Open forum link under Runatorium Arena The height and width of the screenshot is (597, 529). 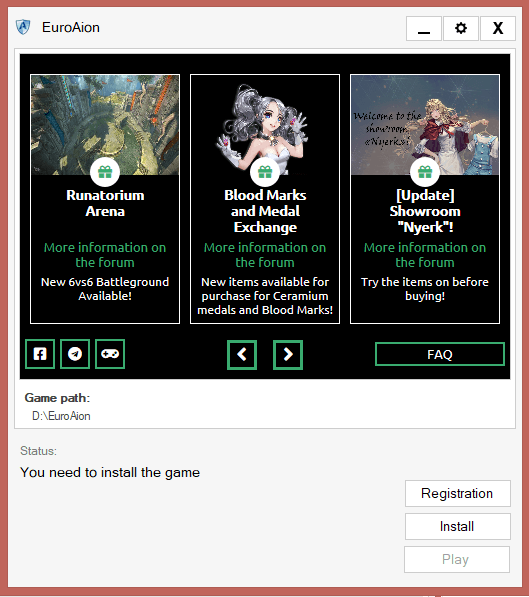105,255
